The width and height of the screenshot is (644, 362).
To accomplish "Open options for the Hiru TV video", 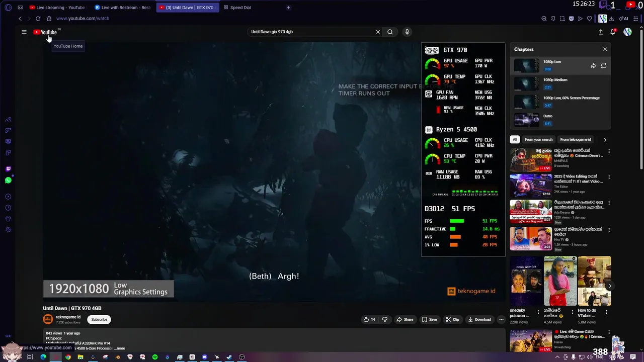I will pyautogui.click(x=609, y=230).
